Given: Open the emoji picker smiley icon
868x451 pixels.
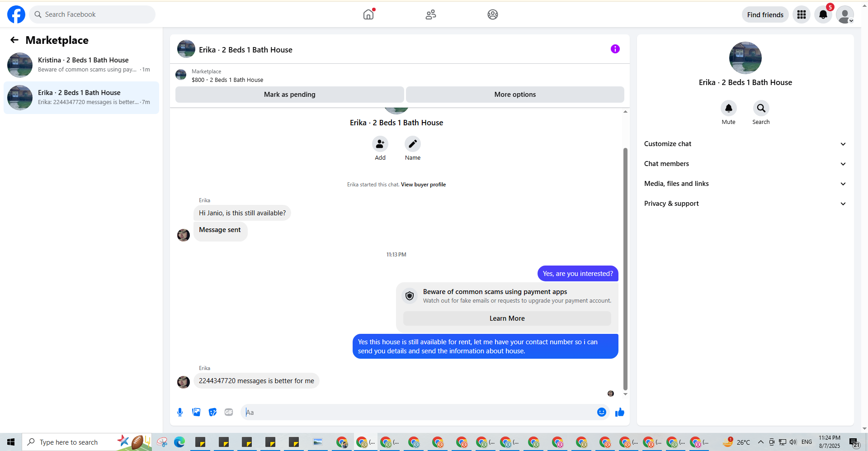Looking at the screenshot, I should click(602, 412).
